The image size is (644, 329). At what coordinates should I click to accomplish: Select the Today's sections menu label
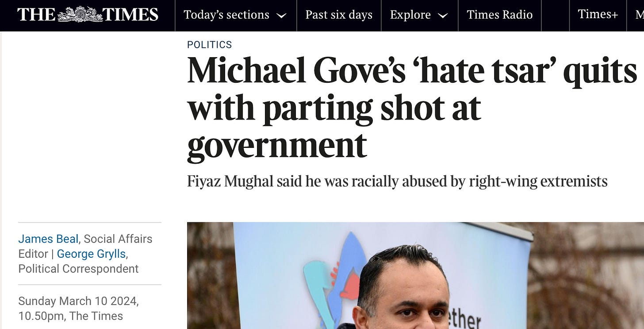[226, 15]
